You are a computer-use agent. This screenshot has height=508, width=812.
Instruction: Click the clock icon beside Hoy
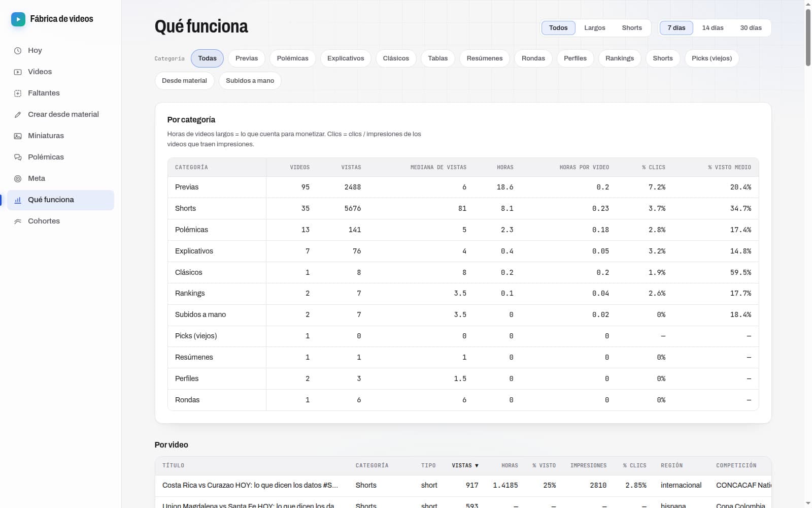point(18,50)
